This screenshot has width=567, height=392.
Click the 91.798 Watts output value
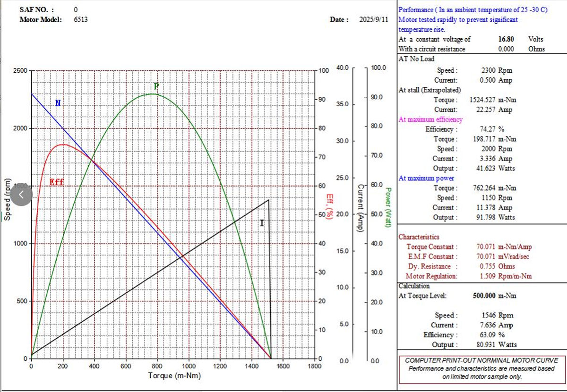pyautogui.click(x=497, y=218)
